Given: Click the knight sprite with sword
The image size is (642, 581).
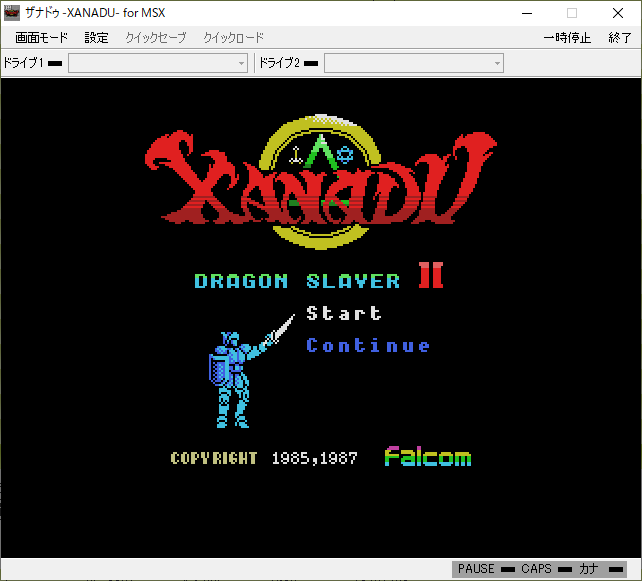Looking at the screenshot, I should (251, 371).
